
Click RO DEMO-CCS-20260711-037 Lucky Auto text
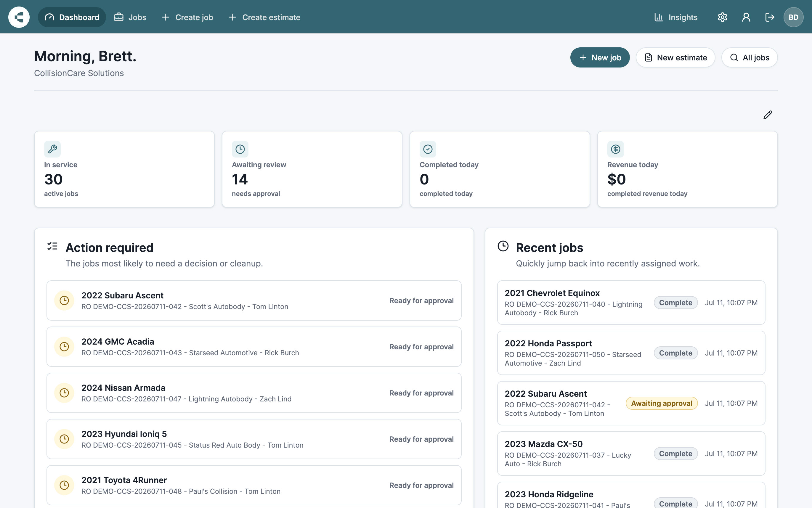coord(568,459)
